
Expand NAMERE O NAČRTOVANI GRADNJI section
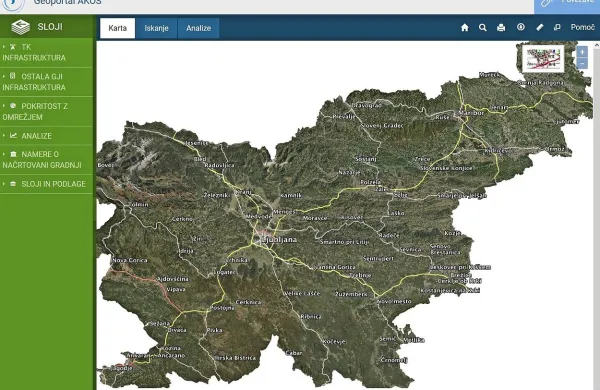pyautogui.click(x=46, y=160)
